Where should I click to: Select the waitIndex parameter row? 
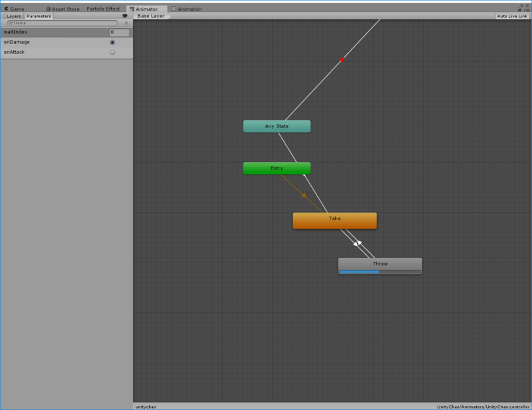[66, 32]
